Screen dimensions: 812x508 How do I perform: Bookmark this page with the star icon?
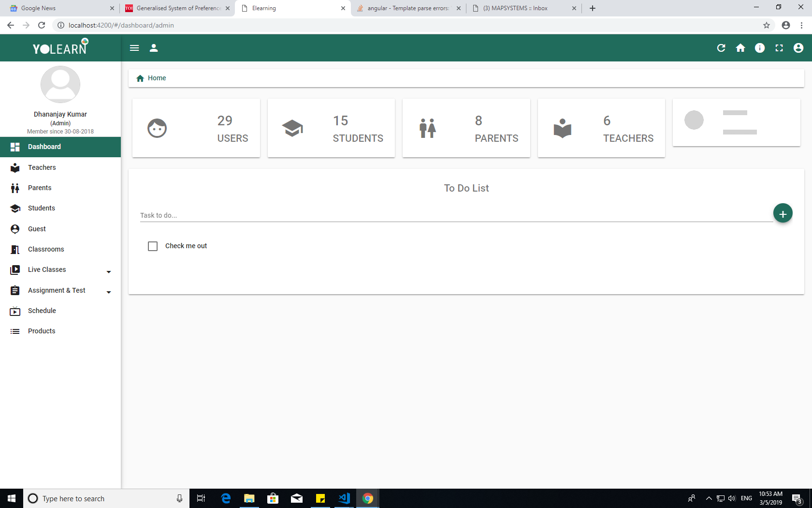767,25
